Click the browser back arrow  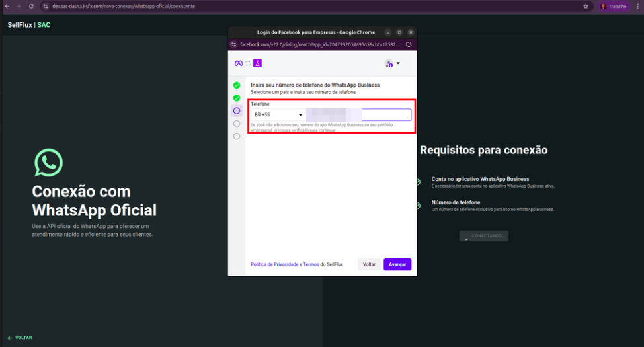tap(7, 6)
